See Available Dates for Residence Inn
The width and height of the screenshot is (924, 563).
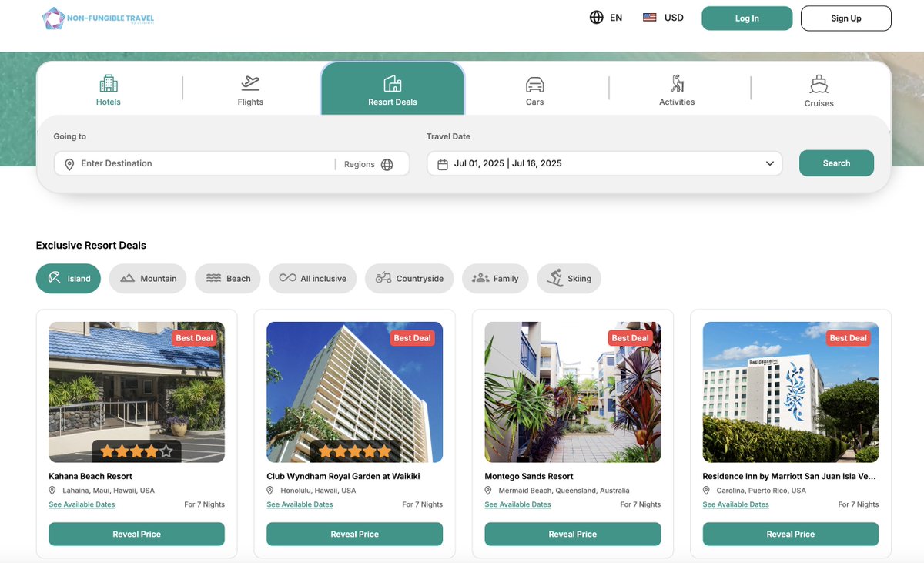[736, 504]
